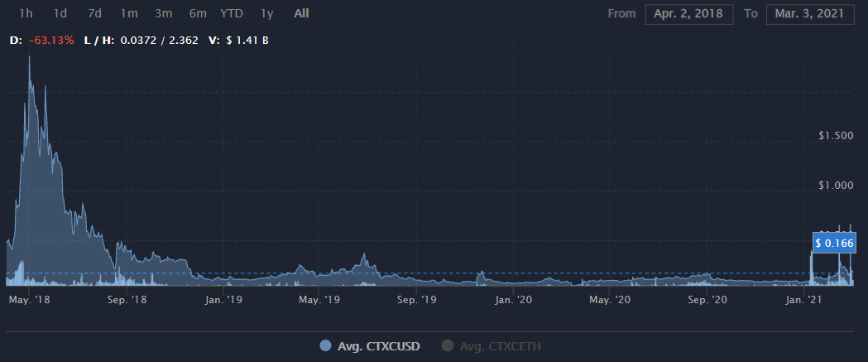The width and height of the screenshot is (868, 362).
Task: Click the L / H value 0.0372 / 2.362
Action: (x=160, y=41)
